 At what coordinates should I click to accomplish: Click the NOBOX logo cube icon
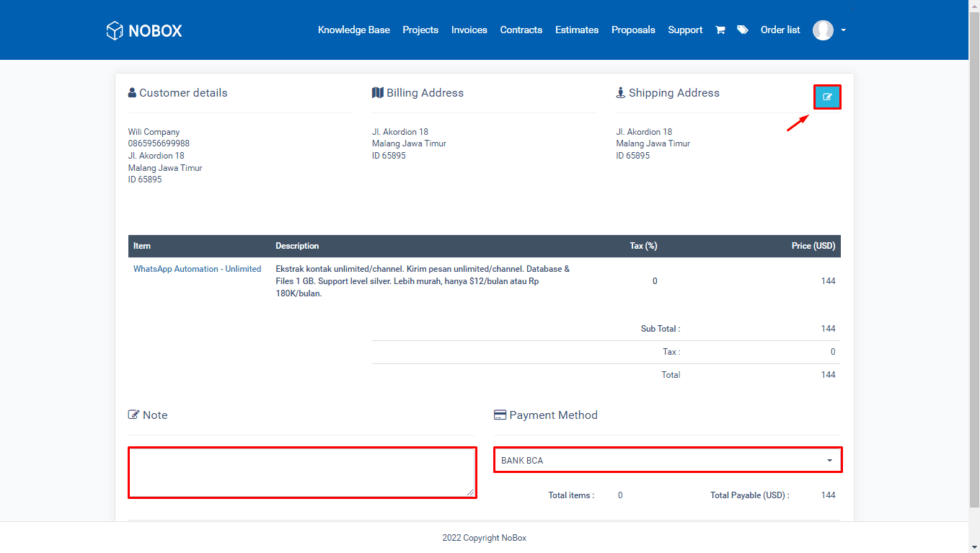[114, 30]
